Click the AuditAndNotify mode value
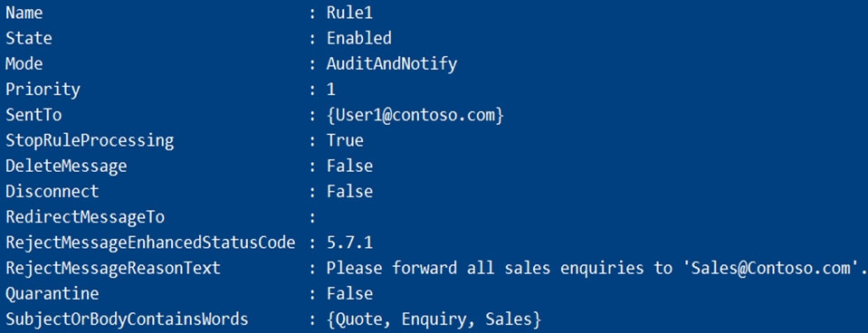The height and width of the screenshot is (333, 868). point(391,65)
